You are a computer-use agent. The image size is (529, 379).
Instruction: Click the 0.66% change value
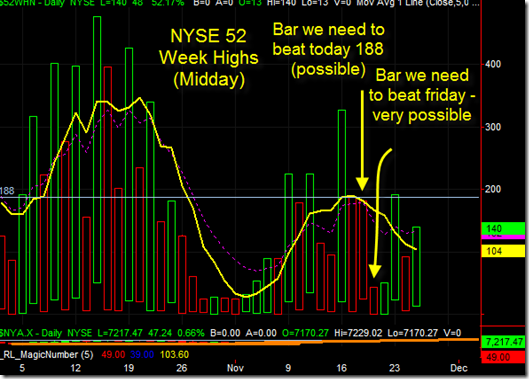click(x=191, y=333)
